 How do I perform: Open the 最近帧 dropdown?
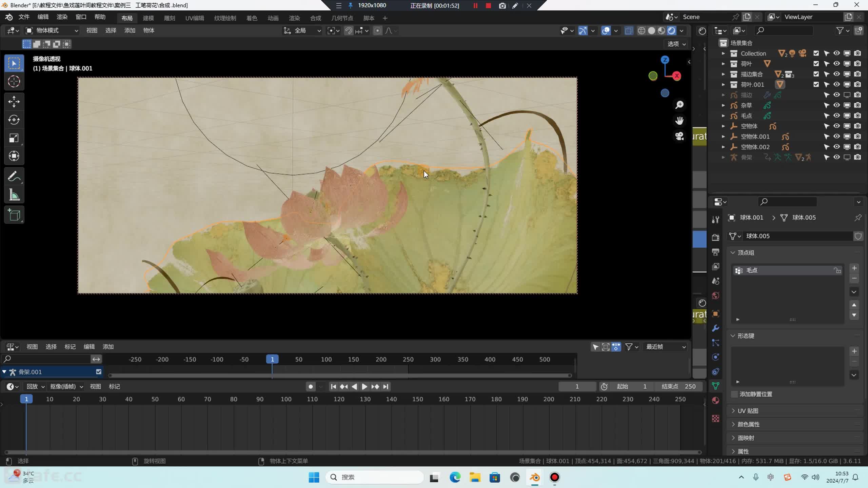tap(666, 347)
